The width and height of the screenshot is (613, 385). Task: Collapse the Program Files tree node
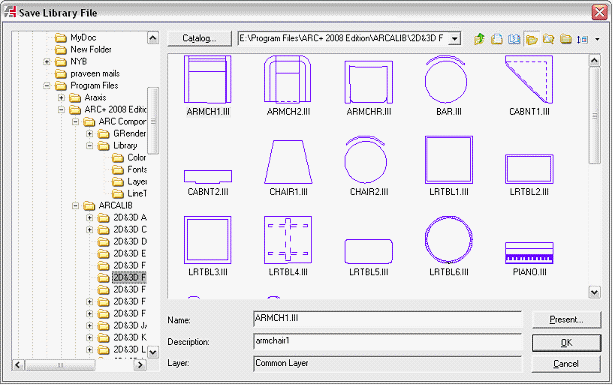(47, 86)
